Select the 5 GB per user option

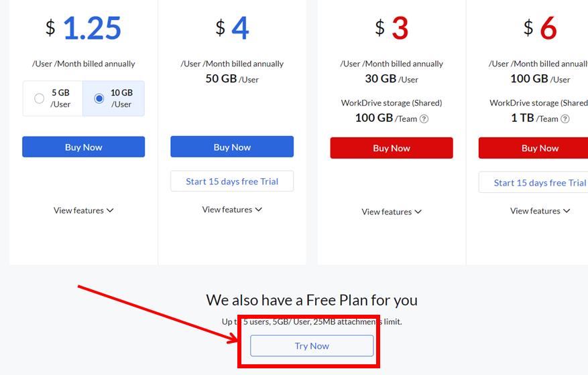40,98
